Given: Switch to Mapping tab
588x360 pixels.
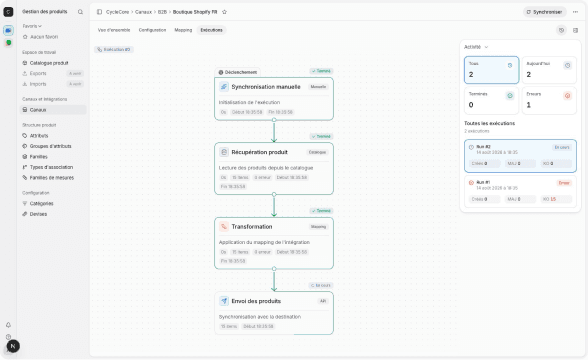Looking at the screenshot, I should (183, 30).
